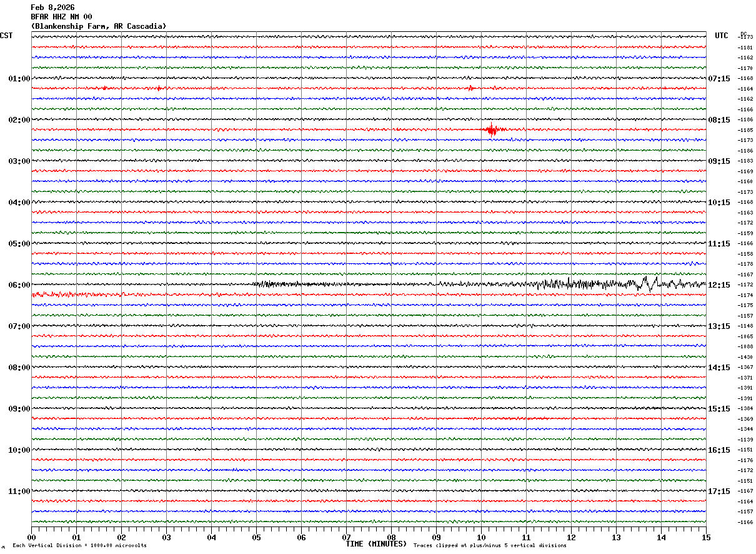The image size is (756, 554).
Task: Click the "04:00" CST time label
Action: (x=19, y=203)
